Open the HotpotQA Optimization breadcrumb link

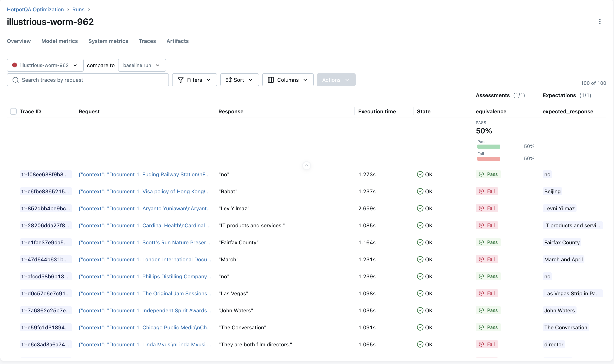(x=35, y=9)
